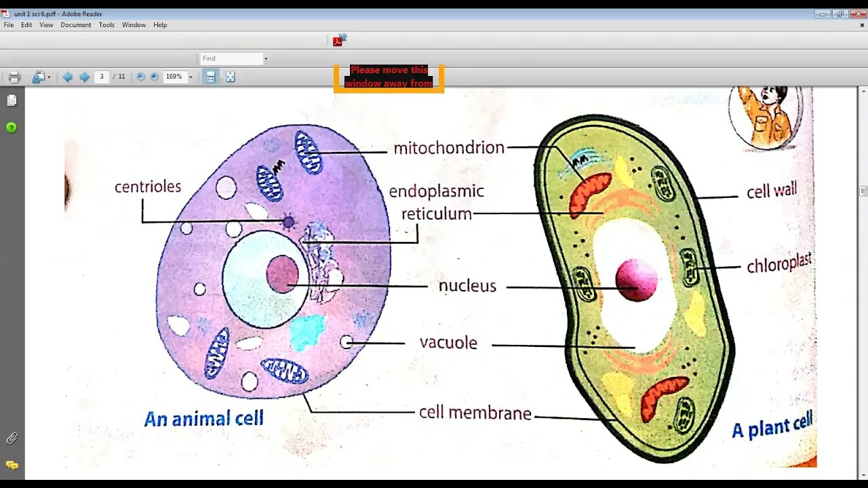Click the 'cell wall' label
The image size is (868, 488).
772,191
